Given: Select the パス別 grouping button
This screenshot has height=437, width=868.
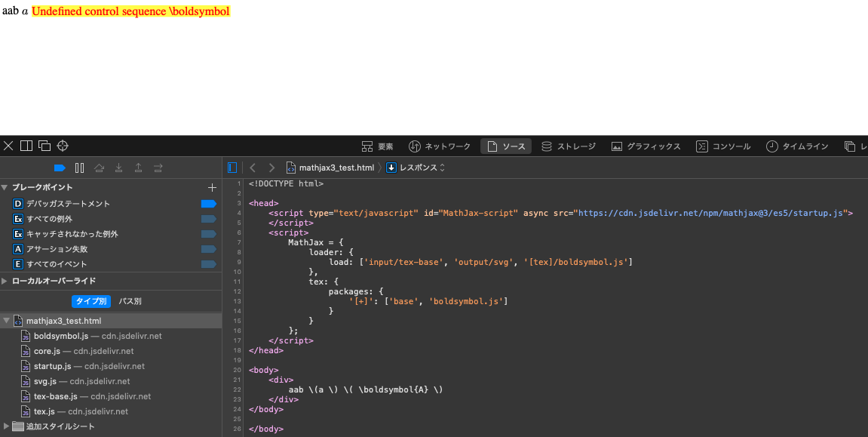Looking at the screenshot, I should pyautogui.click(x=130, y=301).
